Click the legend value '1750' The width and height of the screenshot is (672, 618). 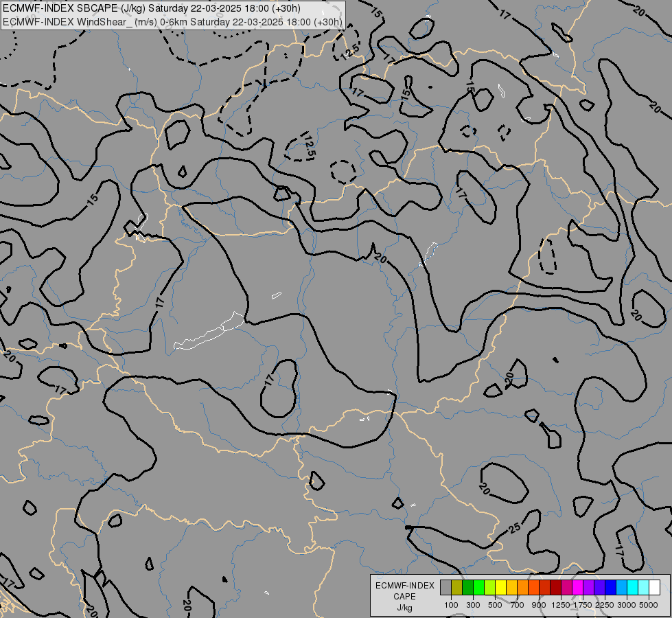[583, 605]
